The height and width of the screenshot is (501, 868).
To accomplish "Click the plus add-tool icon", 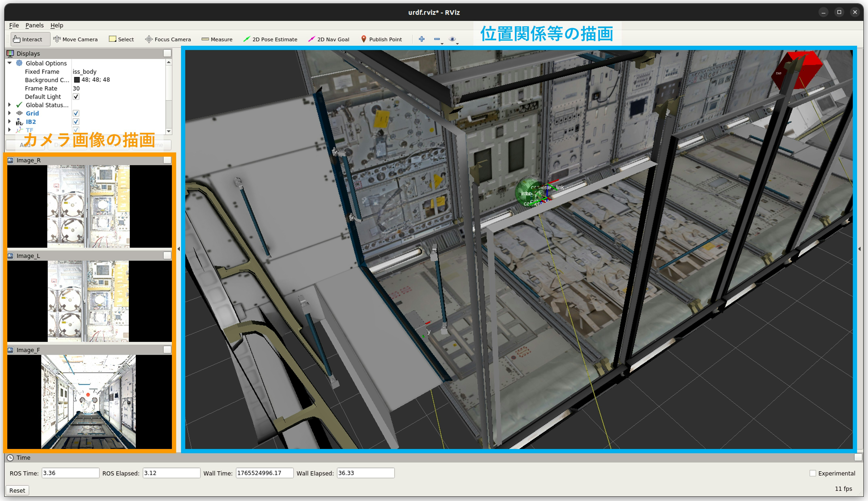I will pyautogui.click(x=421, y=39).
